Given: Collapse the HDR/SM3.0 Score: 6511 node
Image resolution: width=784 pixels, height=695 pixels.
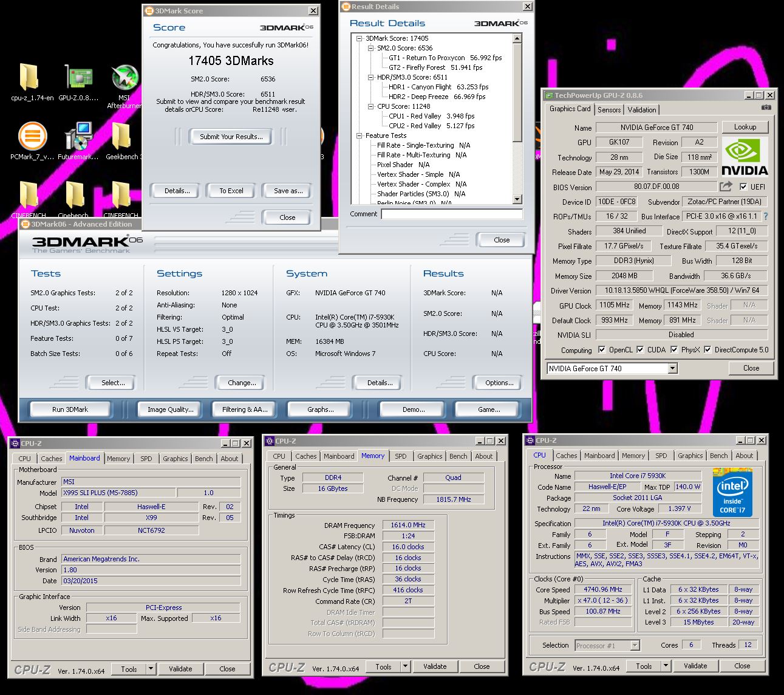Looking at the screenshot, I should [370, 77].
